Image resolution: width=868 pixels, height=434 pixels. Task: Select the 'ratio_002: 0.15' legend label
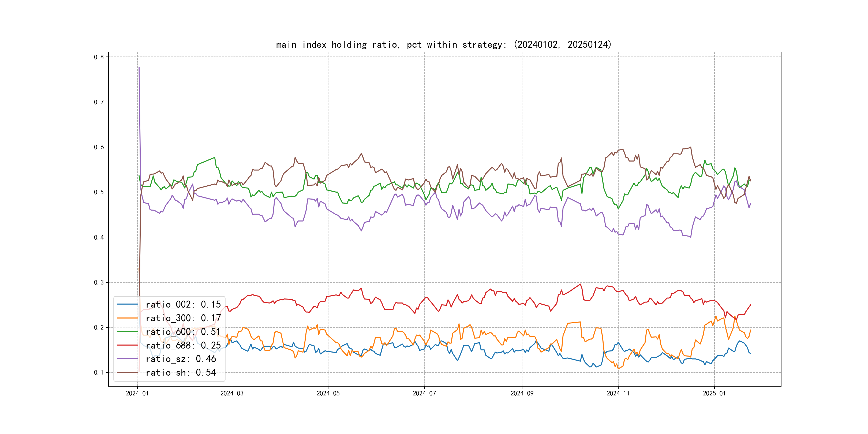(x=183, y=304)
